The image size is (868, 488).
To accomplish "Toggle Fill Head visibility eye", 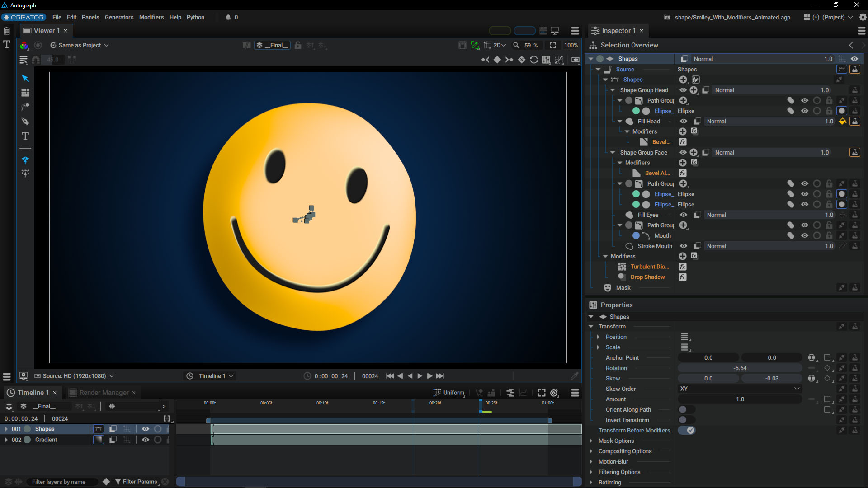I will pyautogui.click(x=684, y=121).
